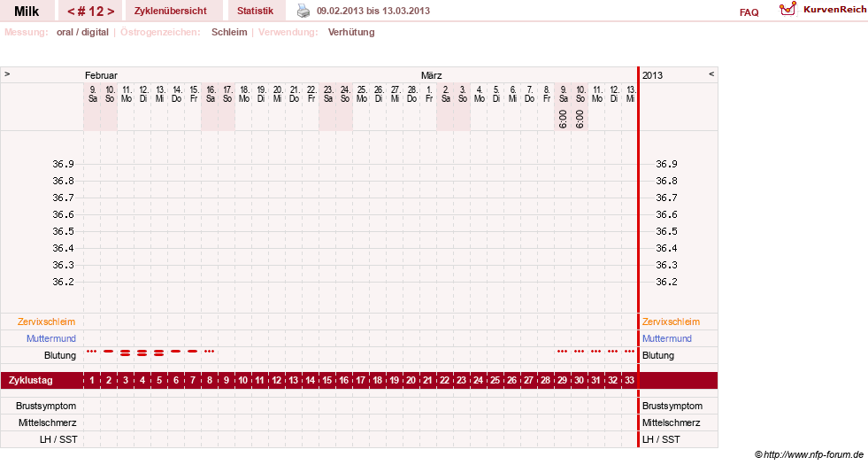Select the Milk tab
This screenshot has width=868, height=465.
pyautogui.click(x=27, y=12)
